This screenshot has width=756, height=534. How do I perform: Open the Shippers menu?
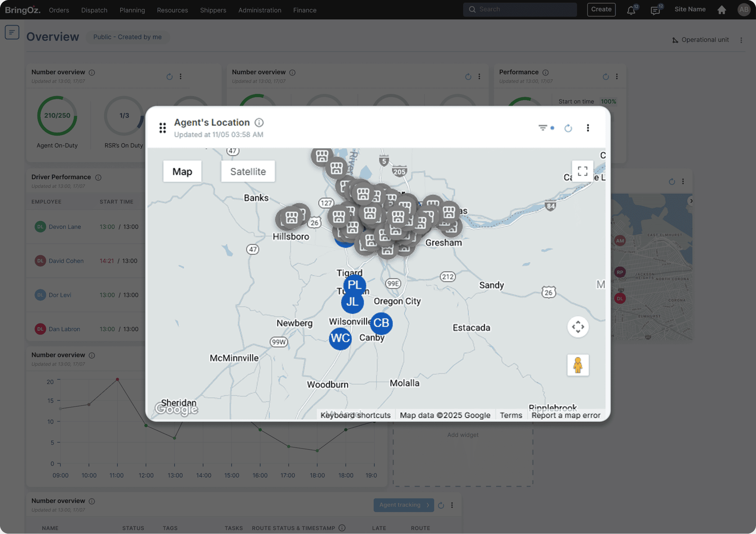click(213, 10)
